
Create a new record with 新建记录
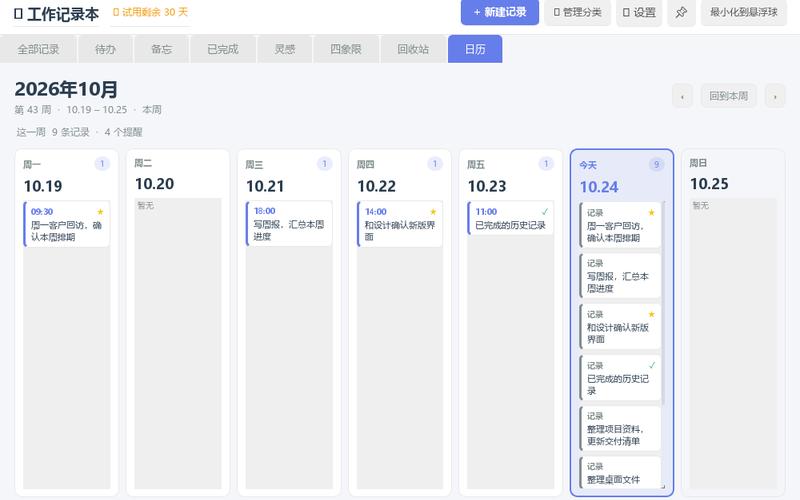[x=500, y=12]
